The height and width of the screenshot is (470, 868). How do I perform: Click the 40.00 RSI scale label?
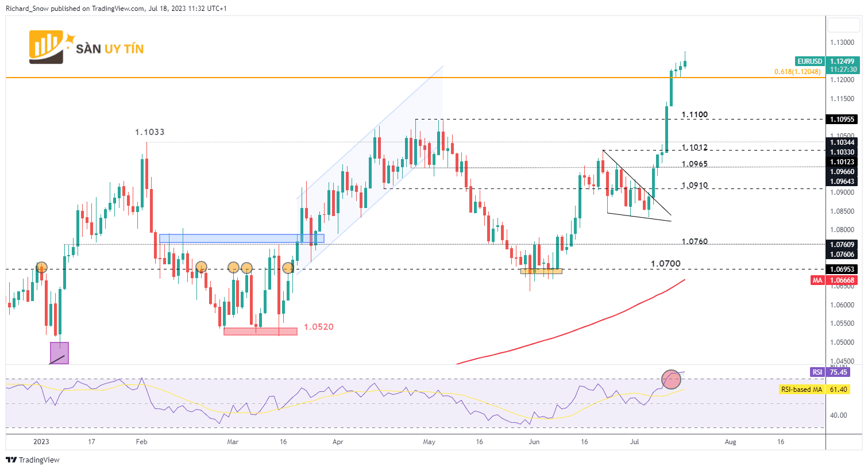pyautogui.click(x=839, y=415)
